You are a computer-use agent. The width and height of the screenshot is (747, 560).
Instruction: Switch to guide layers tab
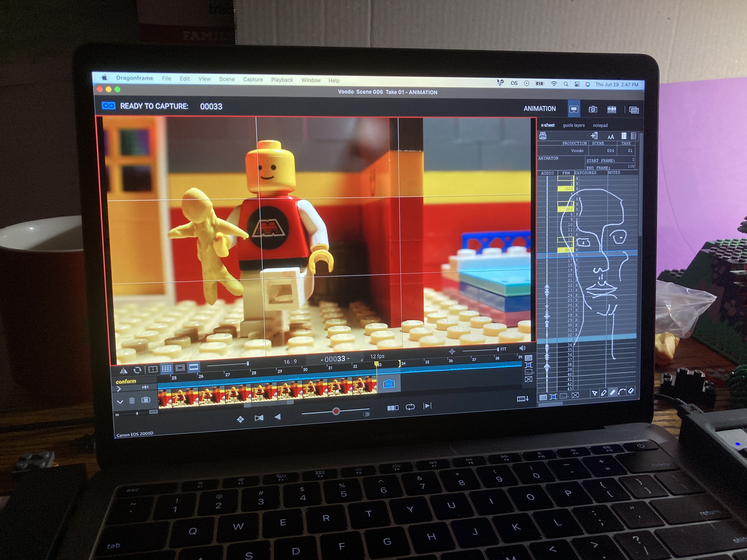[x=573, y=125]
